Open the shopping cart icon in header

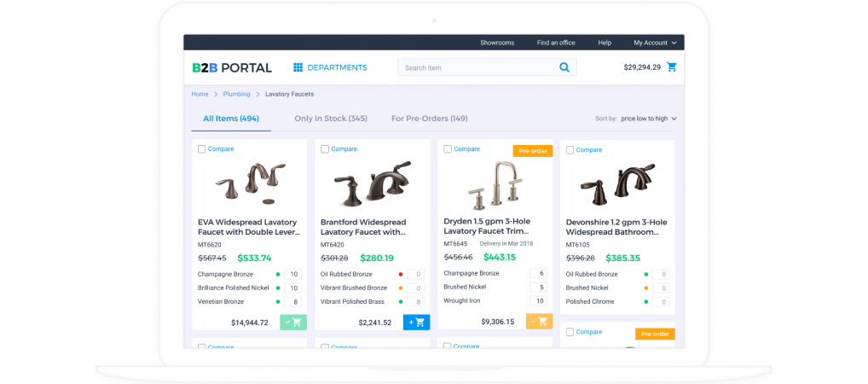tap(672, 67)
